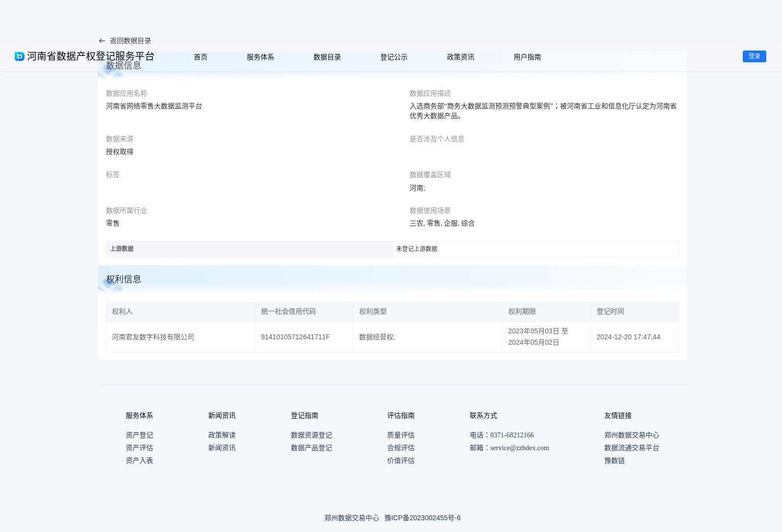
Task: Open friendly link 郑州数据交易中心
Action: 632,435
